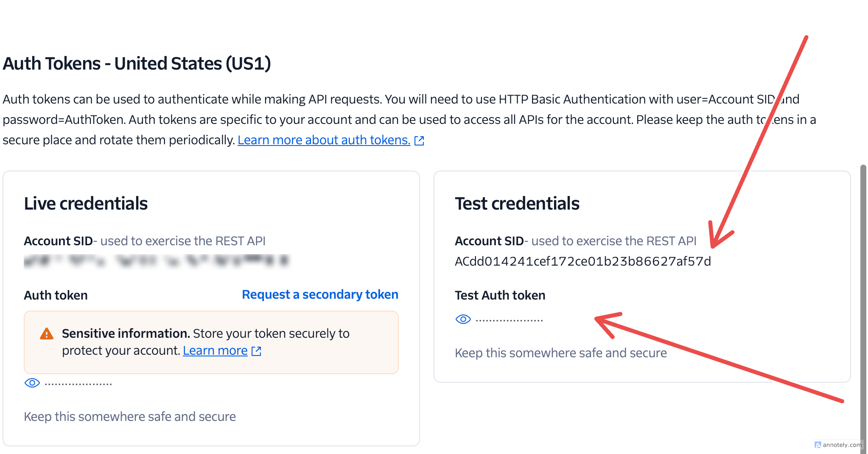Click the "Test credentials" panel heading

[x=517, y=203]
